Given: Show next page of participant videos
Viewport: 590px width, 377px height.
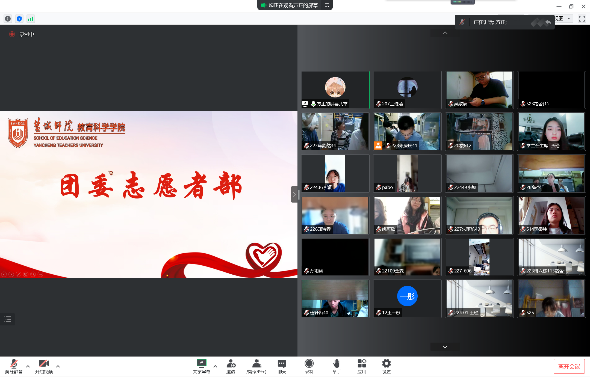Looking at the screenshot, I should coord(445,347).
